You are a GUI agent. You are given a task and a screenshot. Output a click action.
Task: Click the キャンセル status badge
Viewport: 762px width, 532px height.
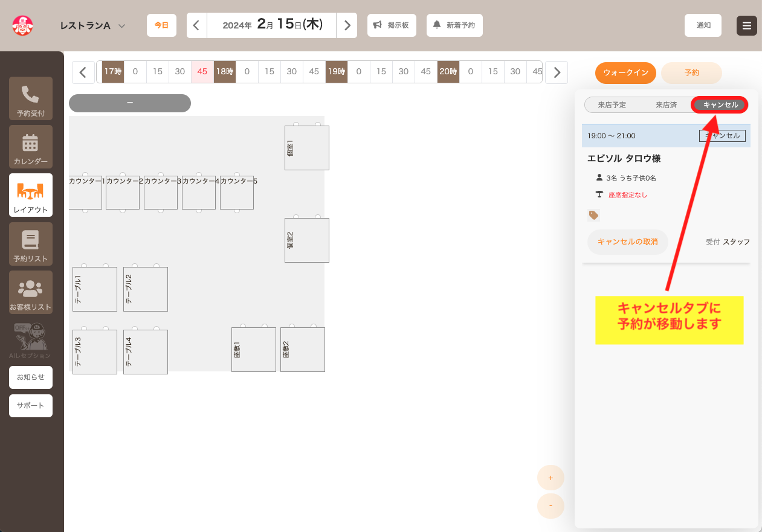722,136
